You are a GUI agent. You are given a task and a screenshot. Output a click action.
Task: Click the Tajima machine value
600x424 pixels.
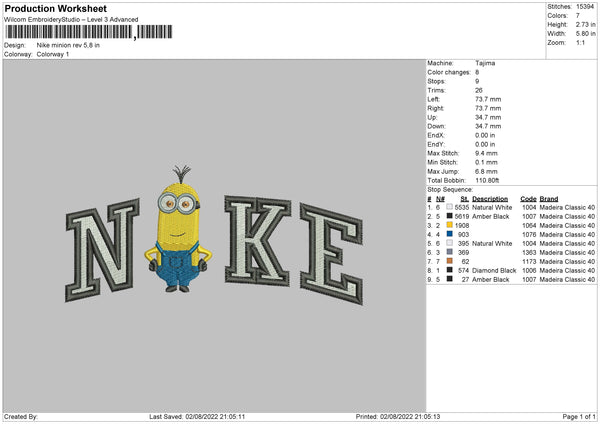(486, 63)
